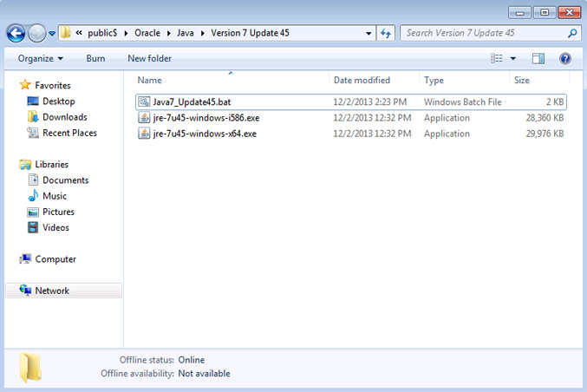Expand the view options dropdown arrow
The image size is (587, 392).
point(513,58)
